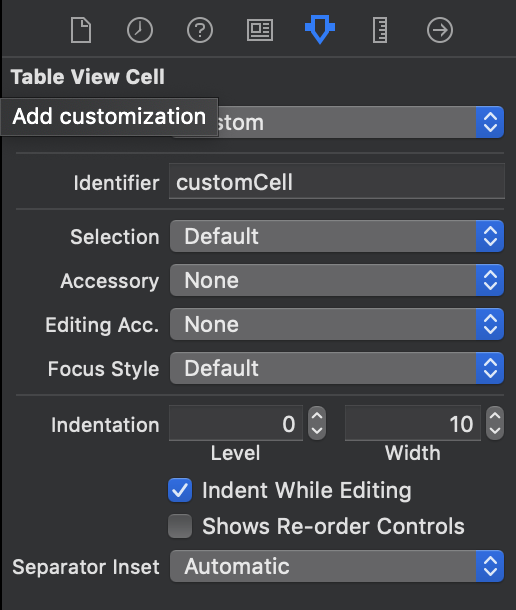Select the Attributes inspector icon
The width and height of the screenshot is (516, 610).
pyautogui.click(x=320, y=30)
